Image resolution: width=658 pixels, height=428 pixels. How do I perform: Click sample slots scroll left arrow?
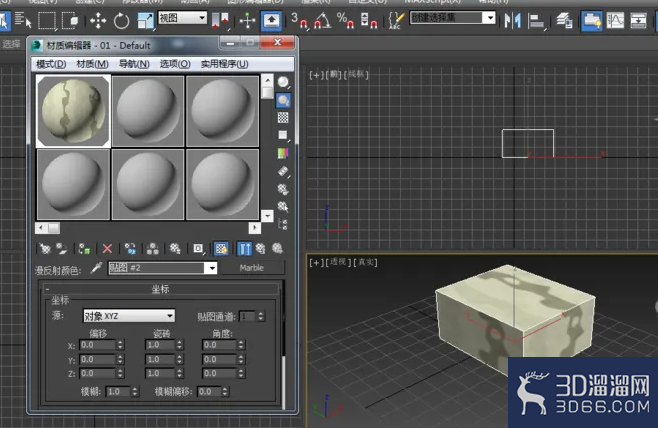pos(41,228)
